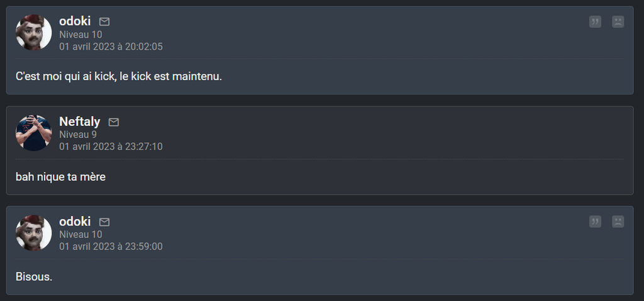Click the message text "bah nique ta mère"
The width and height of the screenshot is (644, 301).
click(x=60, y=177)
